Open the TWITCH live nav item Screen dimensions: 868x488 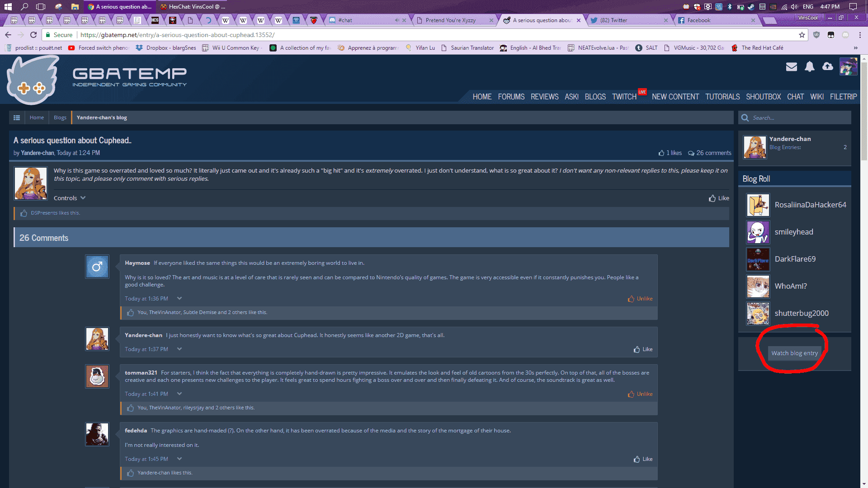[x=624, y=97]
